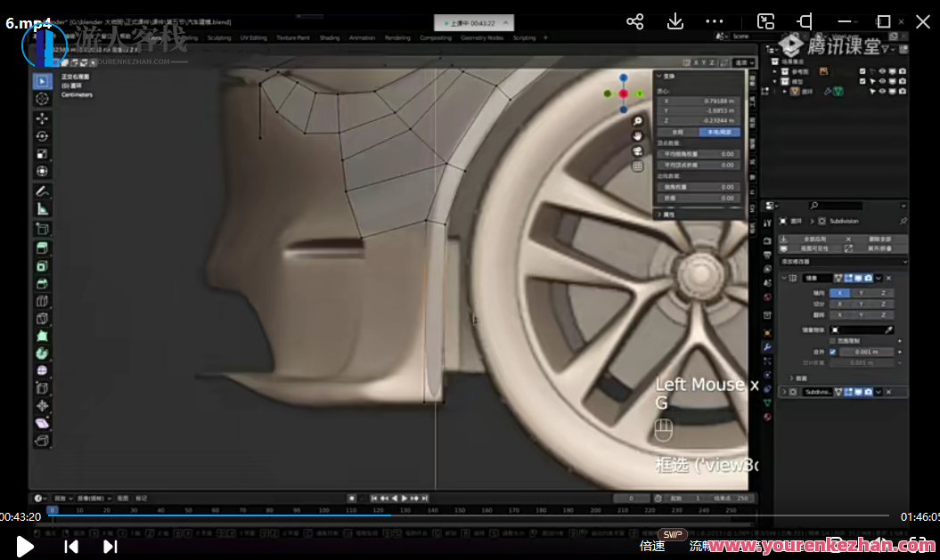Click the Delete All button in the modifier panel
The image size is (940, 560).
click(x=881, y=239)
